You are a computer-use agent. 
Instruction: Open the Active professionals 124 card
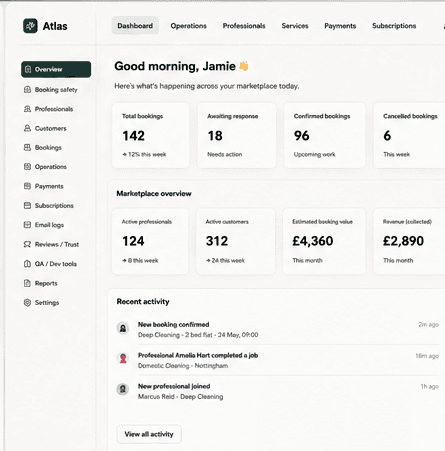[150, 241]
